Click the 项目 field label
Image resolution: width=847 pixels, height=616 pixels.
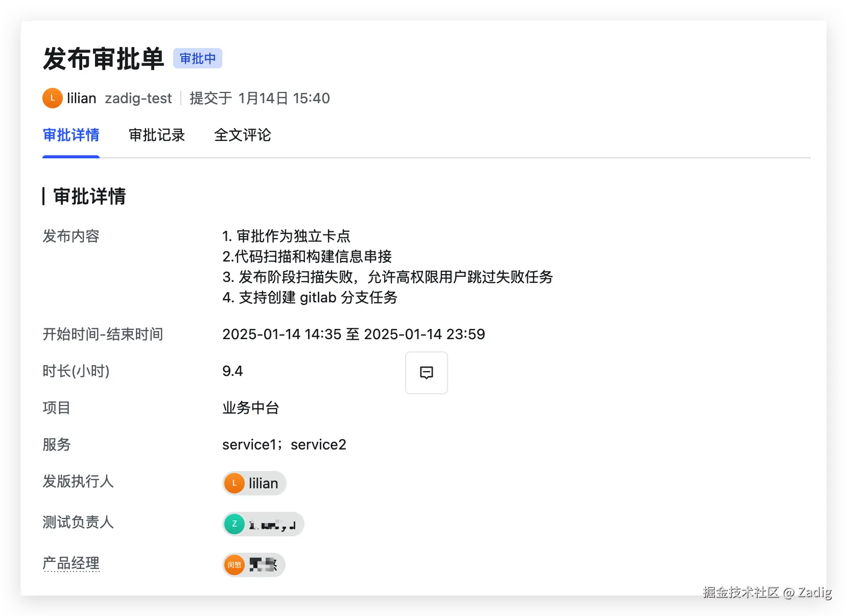coord(57,408)
